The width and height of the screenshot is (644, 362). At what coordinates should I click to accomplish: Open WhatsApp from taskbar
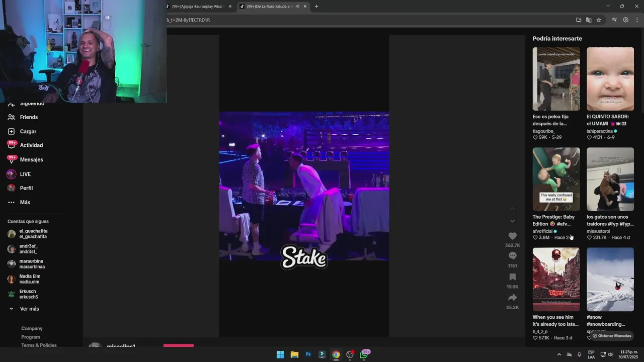(364, 354)
